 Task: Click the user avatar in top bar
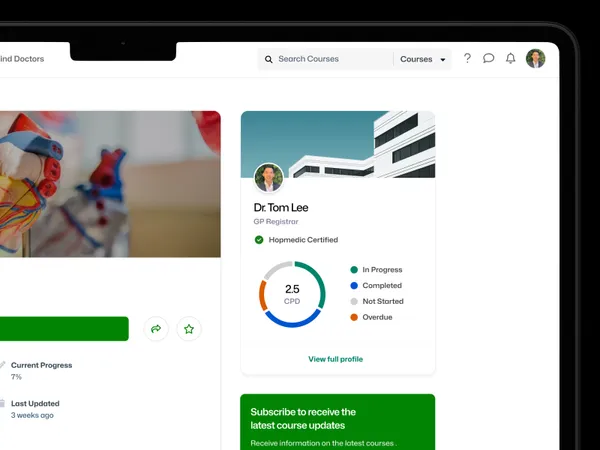coord(536,59)
